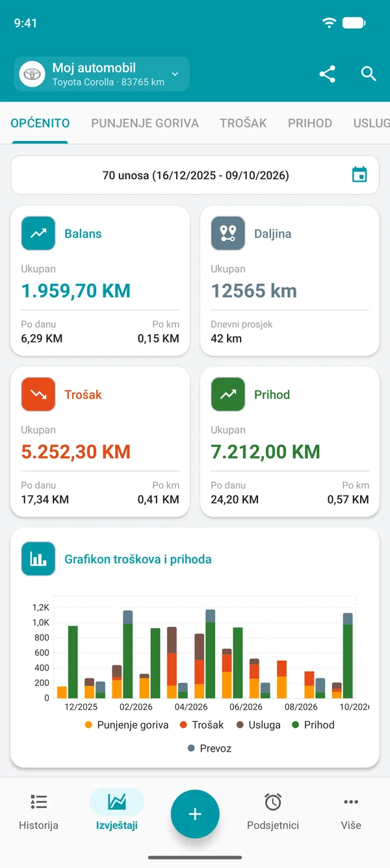Toggle Punjenje goriva legend orange dot

coord(89,725)
